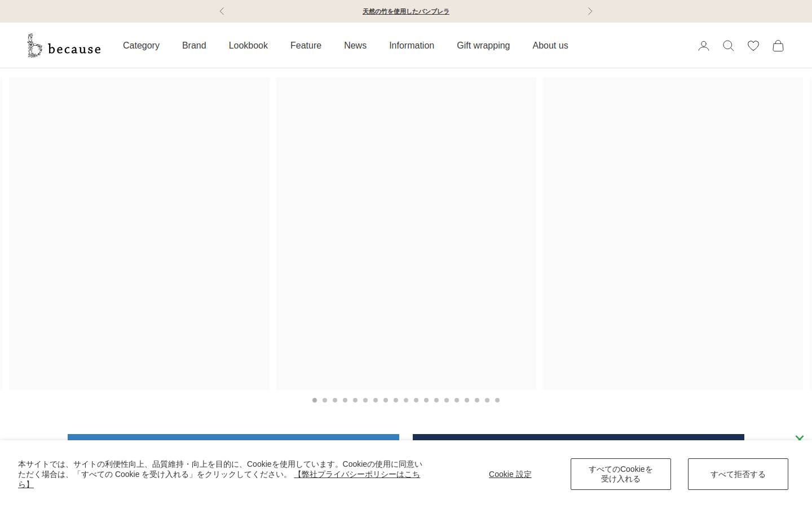Open the Information menu
The height and width of the screenshot is (508, 812).
click(x=412, y=45)
